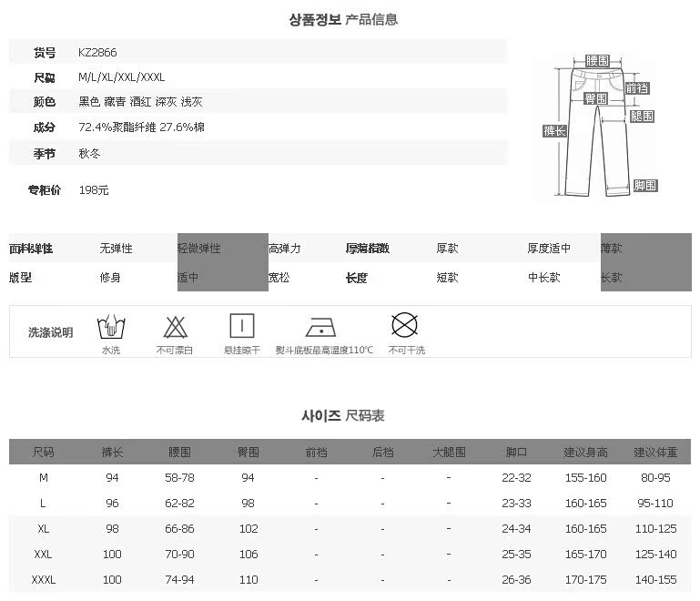The width and height of the screenshot is (700, 601).
Task: Click the 198元 price text
Action: pyautogui.click(x=94, y=190)
